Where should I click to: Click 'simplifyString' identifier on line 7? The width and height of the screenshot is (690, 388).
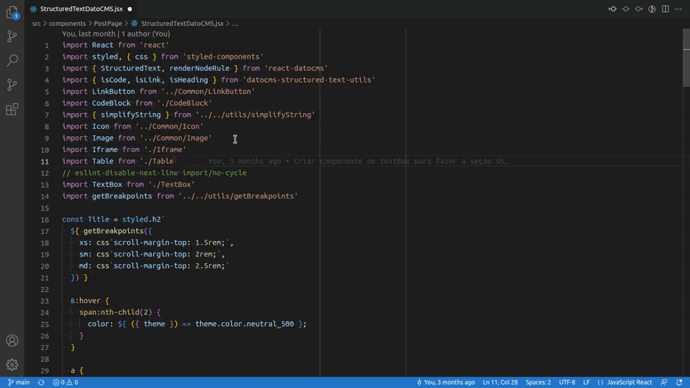(x=131, y=115)
